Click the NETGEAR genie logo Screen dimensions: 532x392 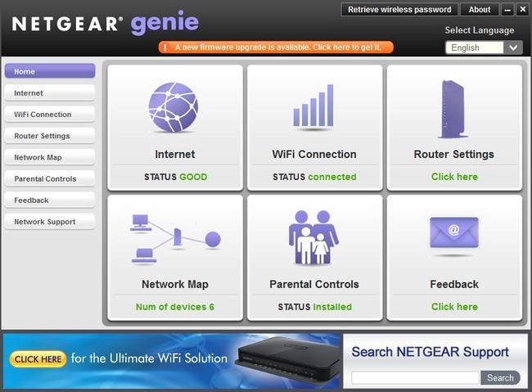click(x=106, y=23)
